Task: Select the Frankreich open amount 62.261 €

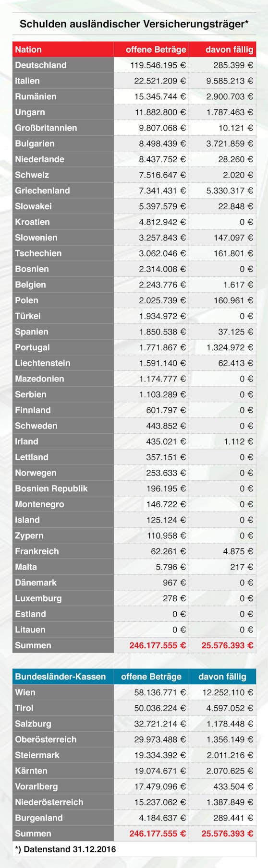Action: pyautogui.click(x=169, y=551)
